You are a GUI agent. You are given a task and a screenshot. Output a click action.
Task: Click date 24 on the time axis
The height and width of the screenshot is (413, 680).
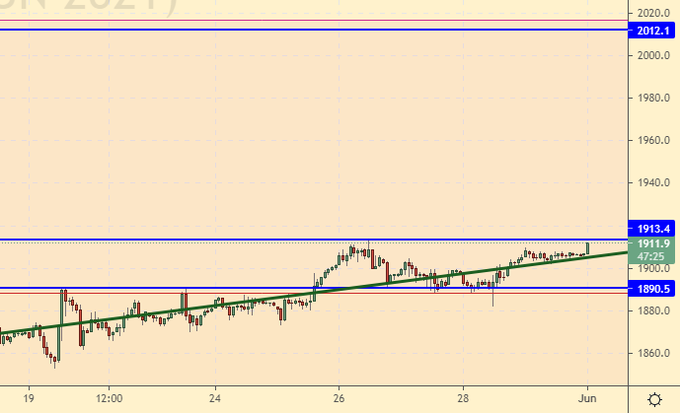[215, 398]
